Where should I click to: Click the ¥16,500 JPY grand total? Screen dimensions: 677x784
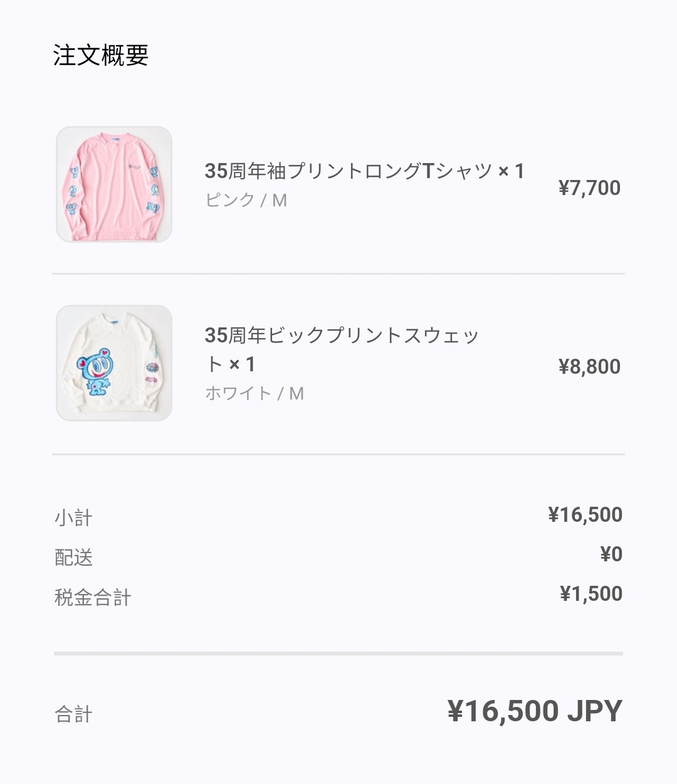coord(535,711)
